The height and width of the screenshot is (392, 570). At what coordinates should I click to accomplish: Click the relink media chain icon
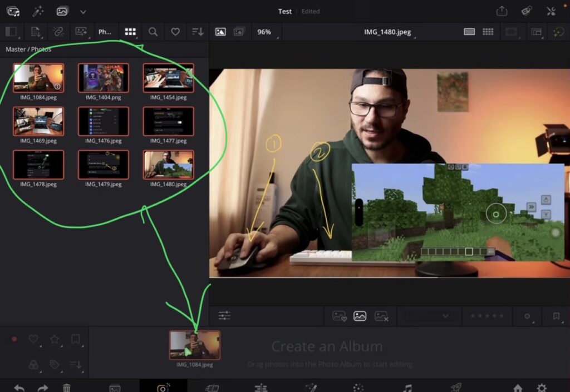point(58,32)
